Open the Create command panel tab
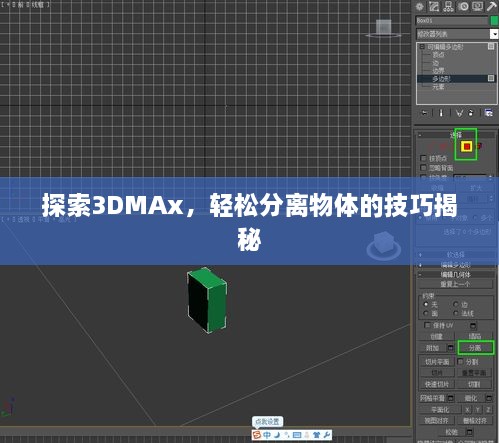The image size is (499, 443). [x=420, y=6]
